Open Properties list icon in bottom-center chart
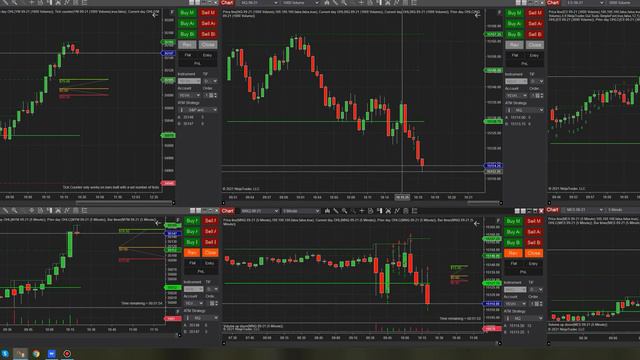640x360 pixels. tap(414, 211)
